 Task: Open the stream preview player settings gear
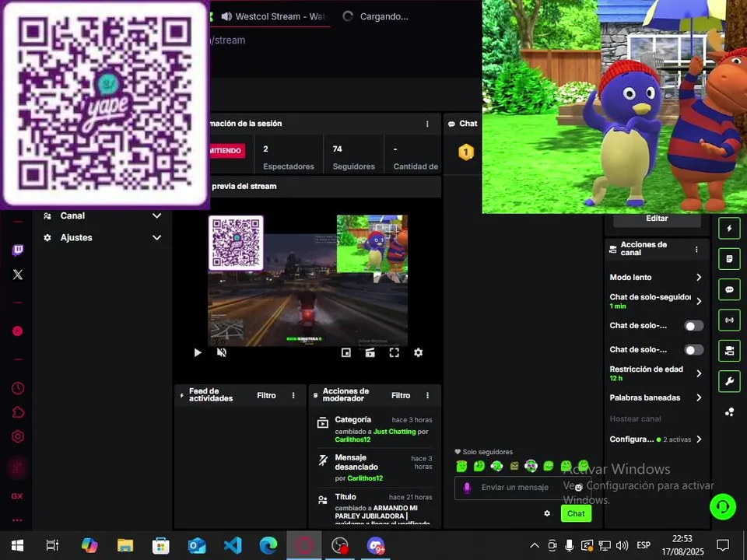[418, 352]
